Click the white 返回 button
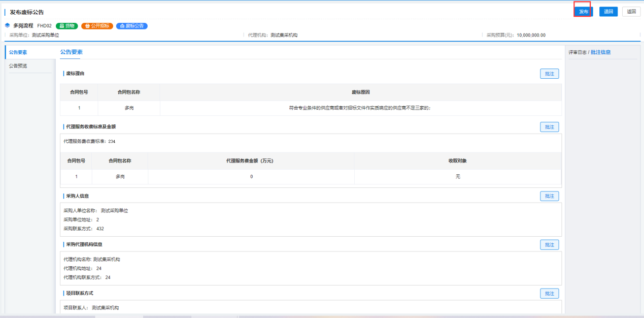 631,12
